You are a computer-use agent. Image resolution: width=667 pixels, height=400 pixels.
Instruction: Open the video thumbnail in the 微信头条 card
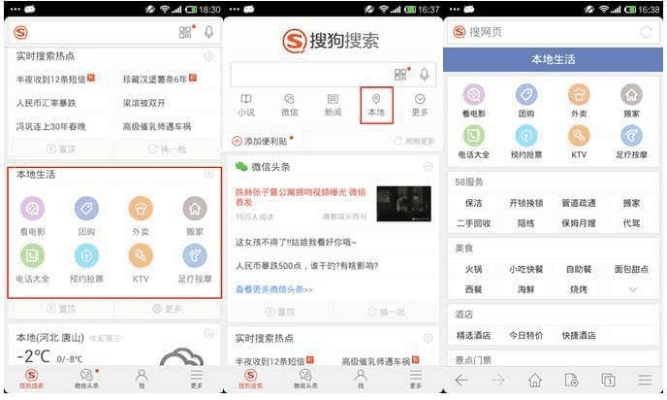[x=404, y=204]
